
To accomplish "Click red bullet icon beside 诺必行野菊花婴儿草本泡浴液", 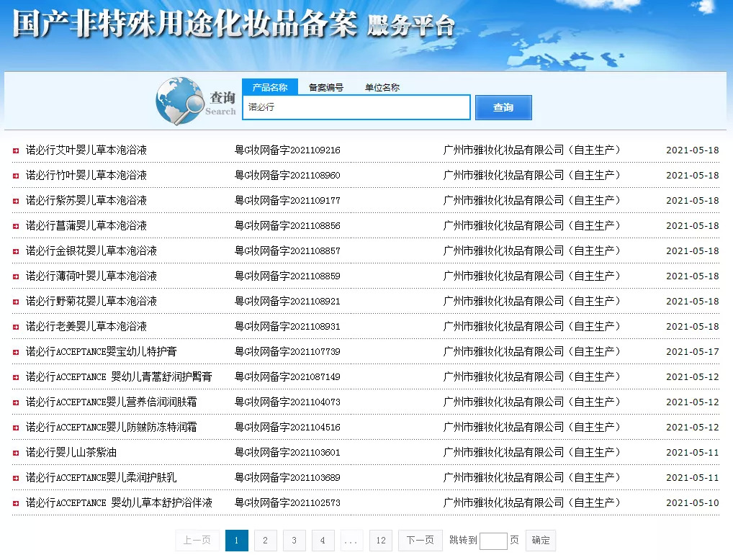I will (16, 302).
